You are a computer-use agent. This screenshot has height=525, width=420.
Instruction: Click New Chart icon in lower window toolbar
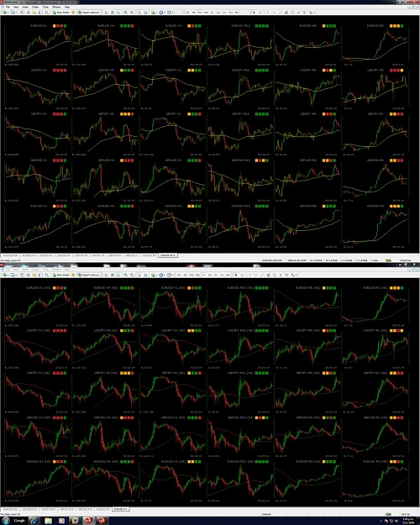5,275
